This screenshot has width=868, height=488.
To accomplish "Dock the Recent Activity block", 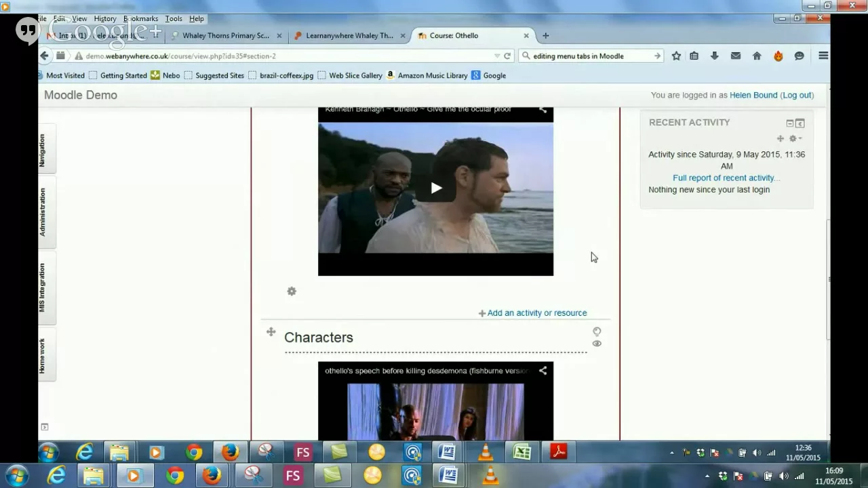I will [x=800, y=123].
